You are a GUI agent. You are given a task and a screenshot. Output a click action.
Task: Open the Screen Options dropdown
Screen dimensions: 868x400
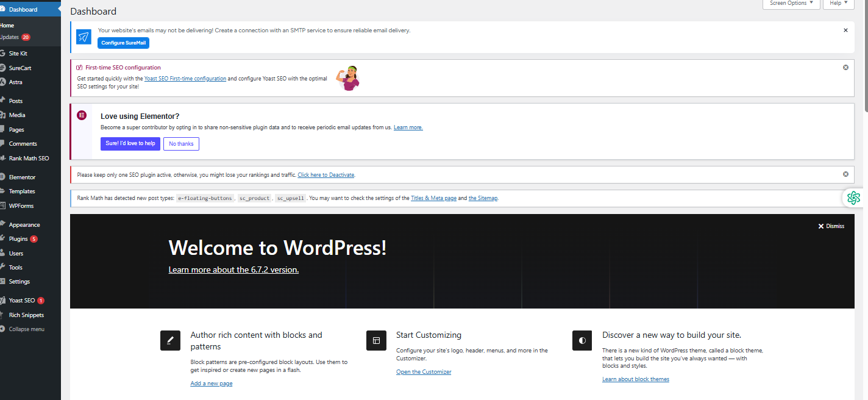791,4
